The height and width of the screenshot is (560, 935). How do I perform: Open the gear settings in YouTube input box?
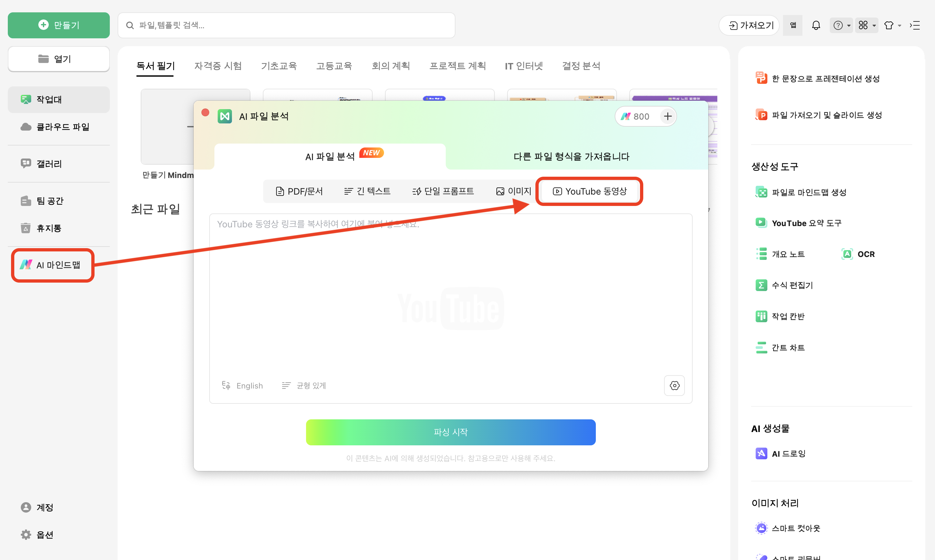tap(674, 385)
